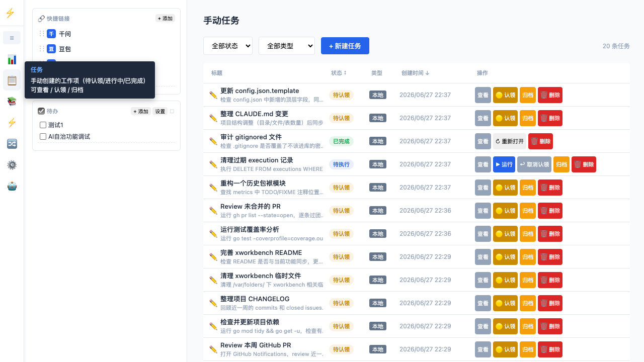The image size is (644, 362).
Task: Click pencil icon for 清理过期 execution 记录
Action: [x=213, y=164]
